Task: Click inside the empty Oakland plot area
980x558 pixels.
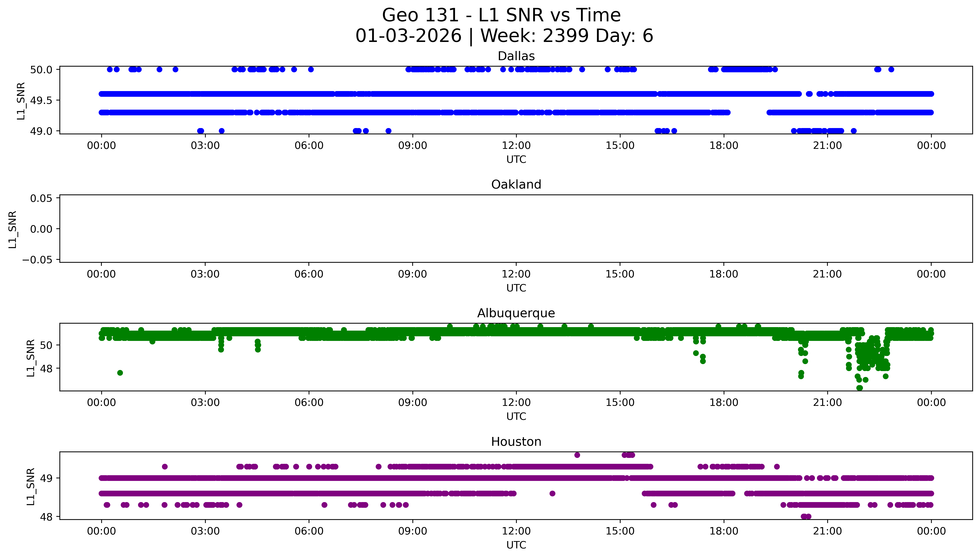Action: (516, 229)
